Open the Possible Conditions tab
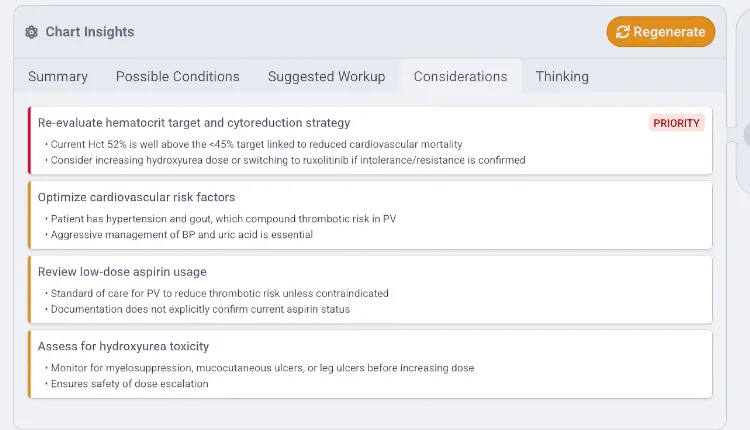Screen dimensions: 750x430 [177, 77]
